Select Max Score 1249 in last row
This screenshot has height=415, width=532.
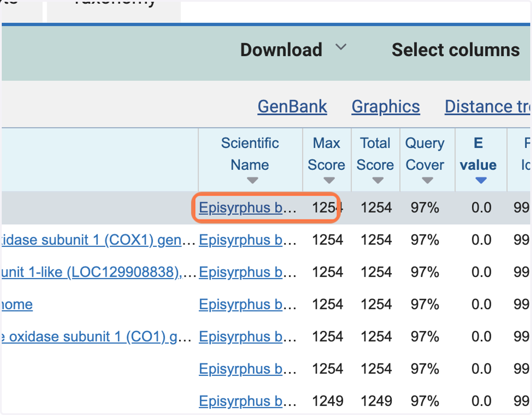coord(328,401)
